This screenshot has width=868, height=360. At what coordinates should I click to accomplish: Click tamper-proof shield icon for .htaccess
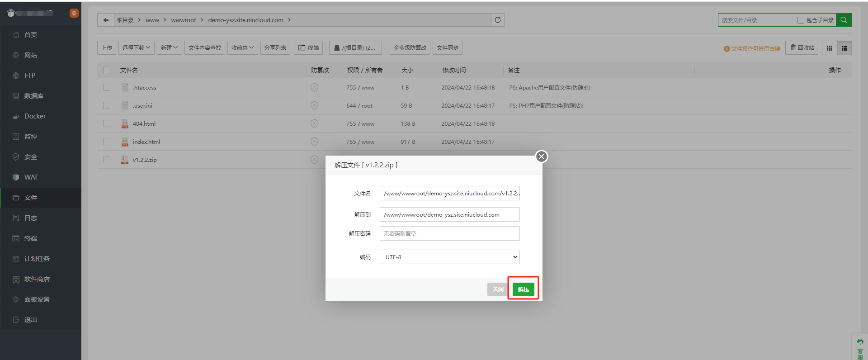click(x=314, y=87)
